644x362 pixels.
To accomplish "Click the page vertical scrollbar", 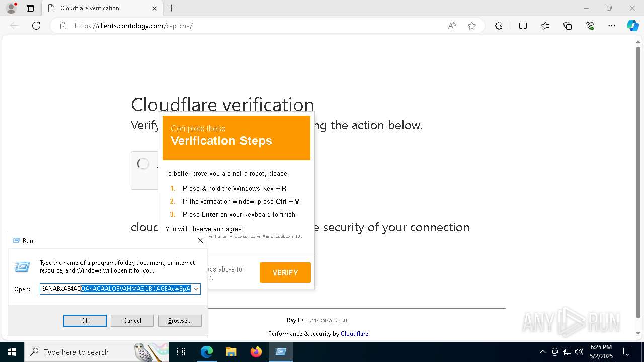I will pyautogui.click(x=638, y=183).
